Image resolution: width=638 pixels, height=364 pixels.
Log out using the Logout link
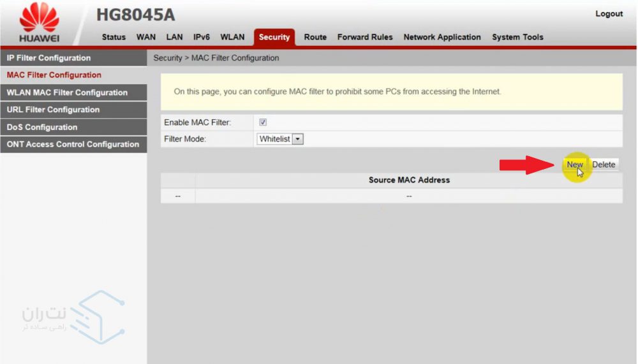pos(609,14)
